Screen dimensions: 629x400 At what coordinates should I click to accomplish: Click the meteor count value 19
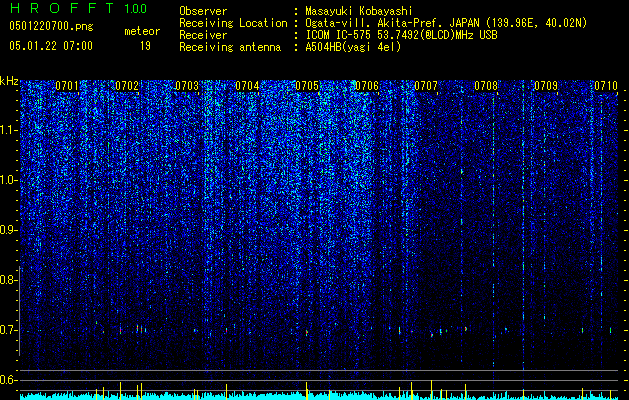coord(145,46)
